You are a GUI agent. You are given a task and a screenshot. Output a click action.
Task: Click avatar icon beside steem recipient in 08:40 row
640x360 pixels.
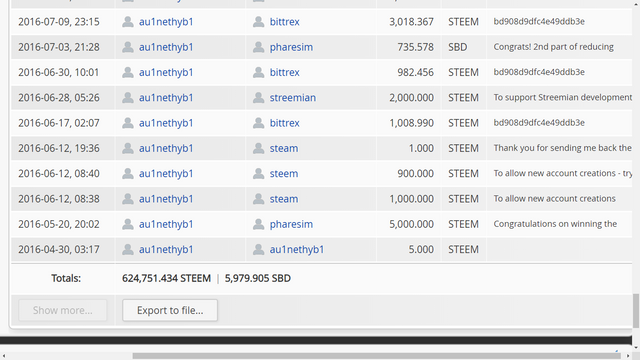[x=258, y=173]
